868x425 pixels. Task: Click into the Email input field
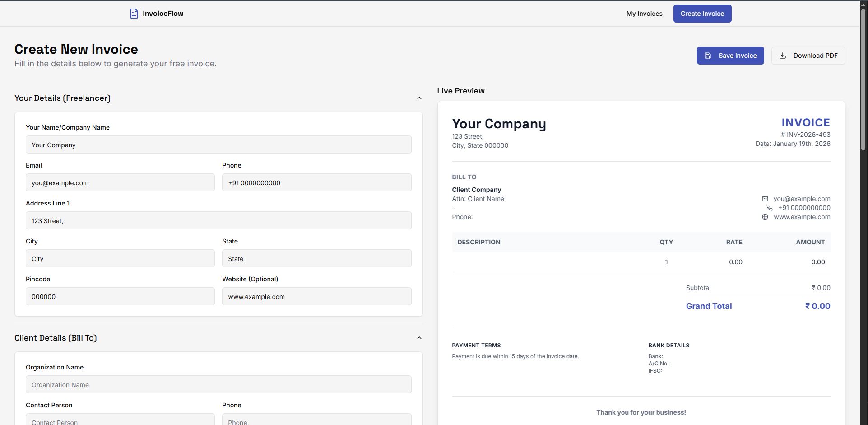point(120,183)
